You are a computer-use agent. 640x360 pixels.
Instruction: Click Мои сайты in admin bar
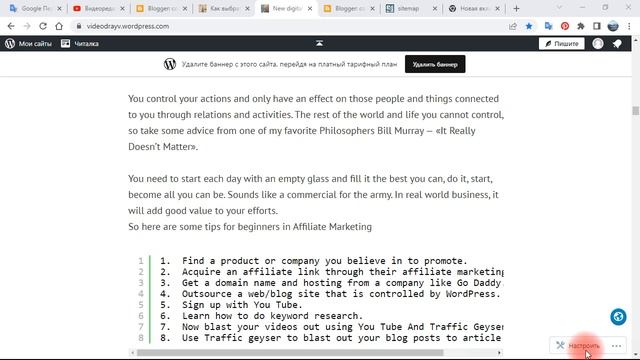point(35,44)
